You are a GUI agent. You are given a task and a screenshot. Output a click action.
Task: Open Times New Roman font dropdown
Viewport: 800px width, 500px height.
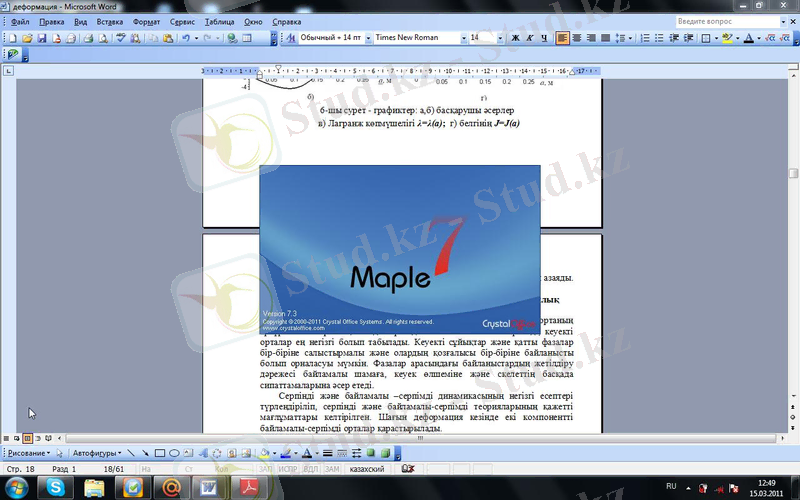pyautogui.click(x=463, y=38)
